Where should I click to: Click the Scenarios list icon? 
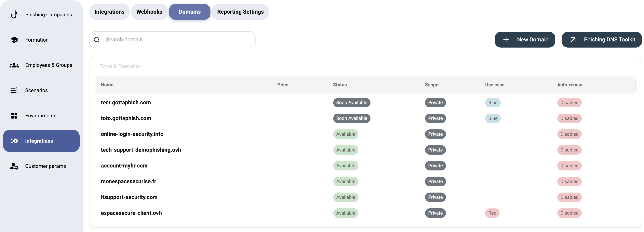click(x=14, y=90)
